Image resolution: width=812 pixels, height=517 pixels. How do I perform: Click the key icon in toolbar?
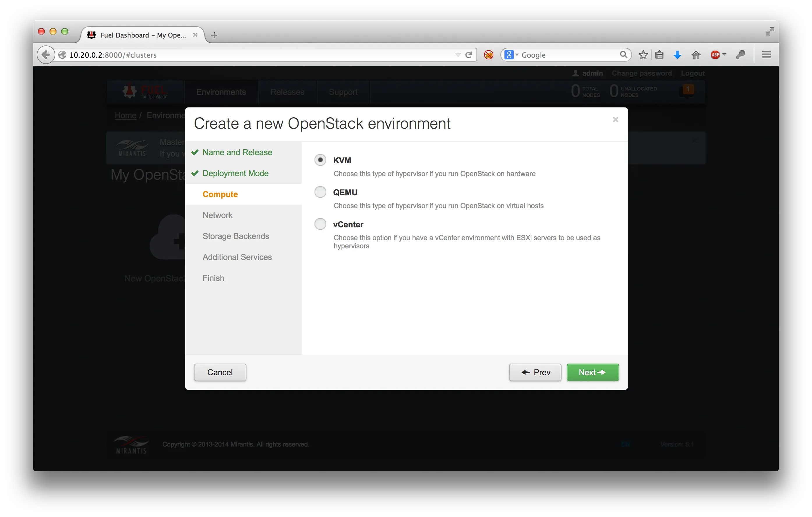click(x=741, y=55)
